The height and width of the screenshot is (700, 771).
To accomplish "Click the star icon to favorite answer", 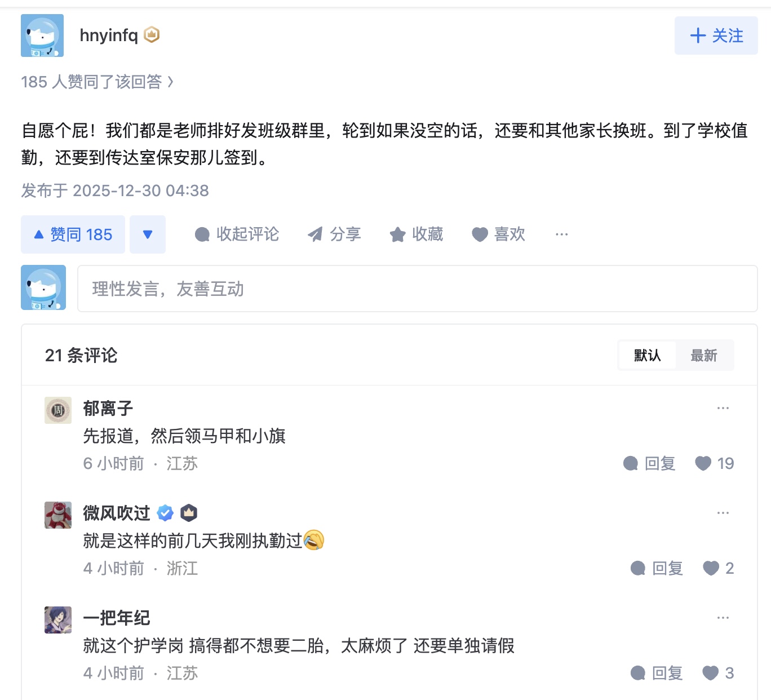I will click(x=397, y=234).
